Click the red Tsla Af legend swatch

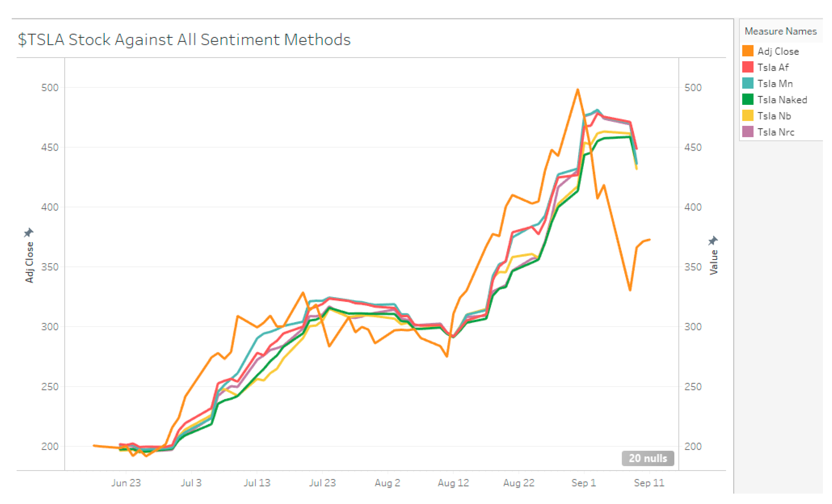(x=748, y=67)
